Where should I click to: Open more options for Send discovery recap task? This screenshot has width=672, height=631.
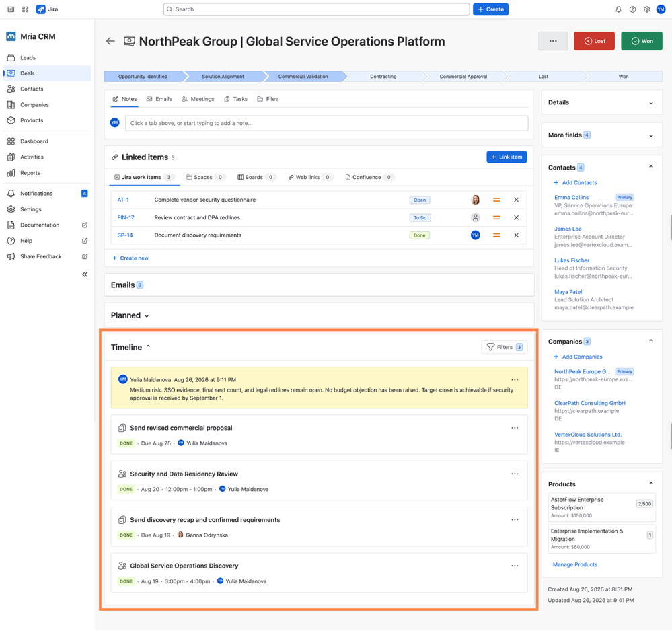tap(515, 520)
